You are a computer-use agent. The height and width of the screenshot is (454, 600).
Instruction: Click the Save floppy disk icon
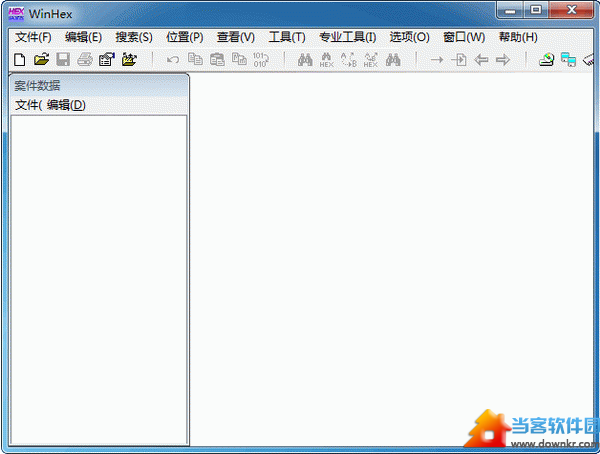pos(63,60)
